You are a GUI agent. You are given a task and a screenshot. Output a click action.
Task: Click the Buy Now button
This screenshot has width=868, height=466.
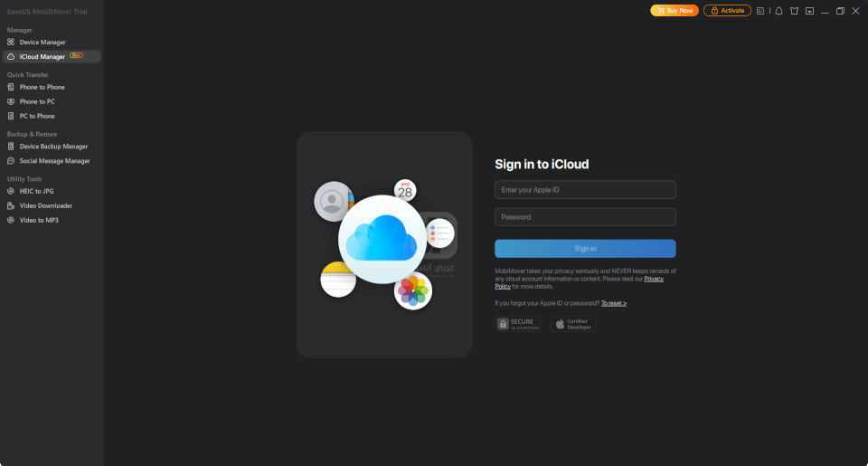(675, 11)
